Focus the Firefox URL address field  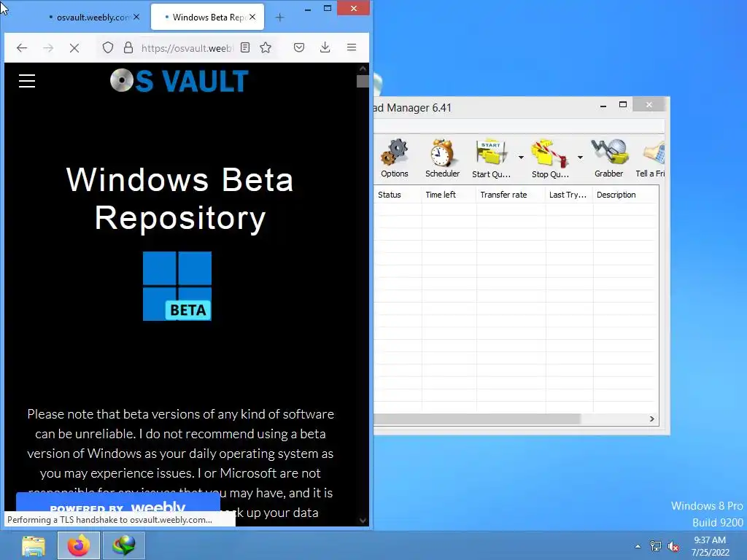(x=187, y=47)
